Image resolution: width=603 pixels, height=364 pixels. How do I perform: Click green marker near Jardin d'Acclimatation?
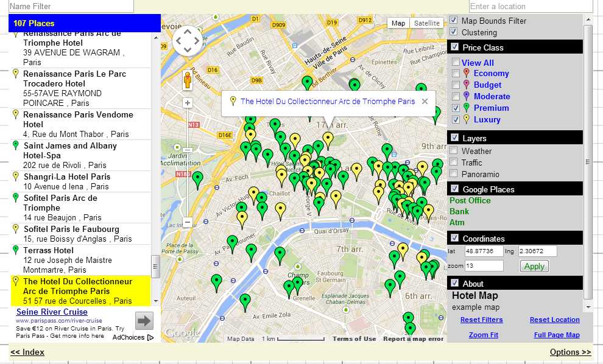[198, 180]
